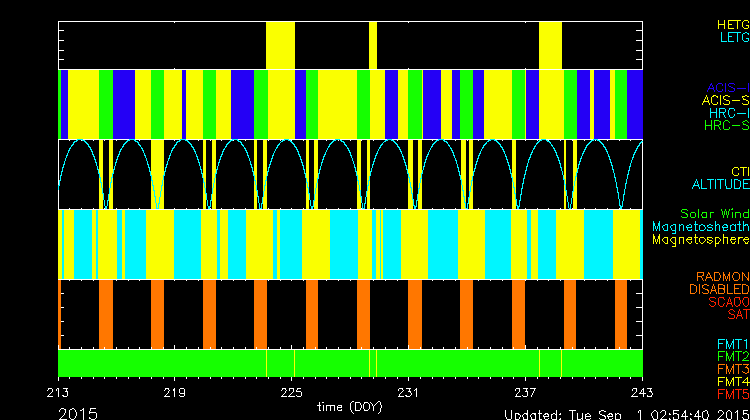This screenshot has width=750, height=420.
Task: Click the 2015 year label
Action: [78, 412]
